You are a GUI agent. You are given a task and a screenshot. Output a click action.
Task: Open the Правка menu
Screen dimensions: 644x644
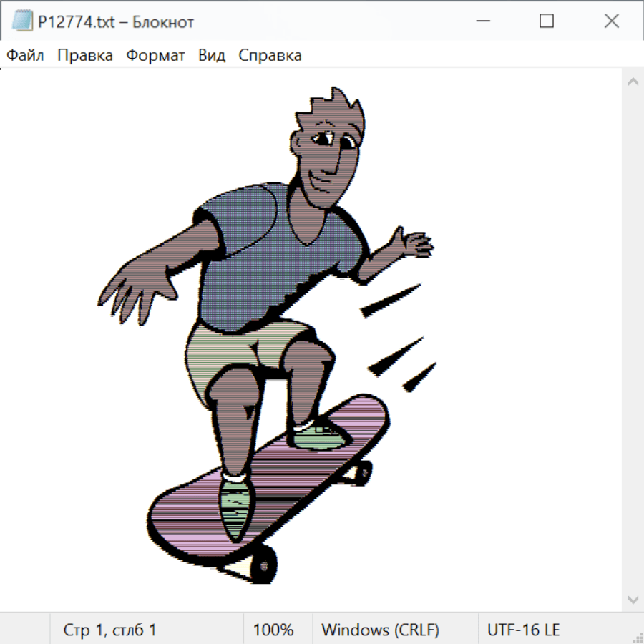pyautogui.click(x=85, y=55)
